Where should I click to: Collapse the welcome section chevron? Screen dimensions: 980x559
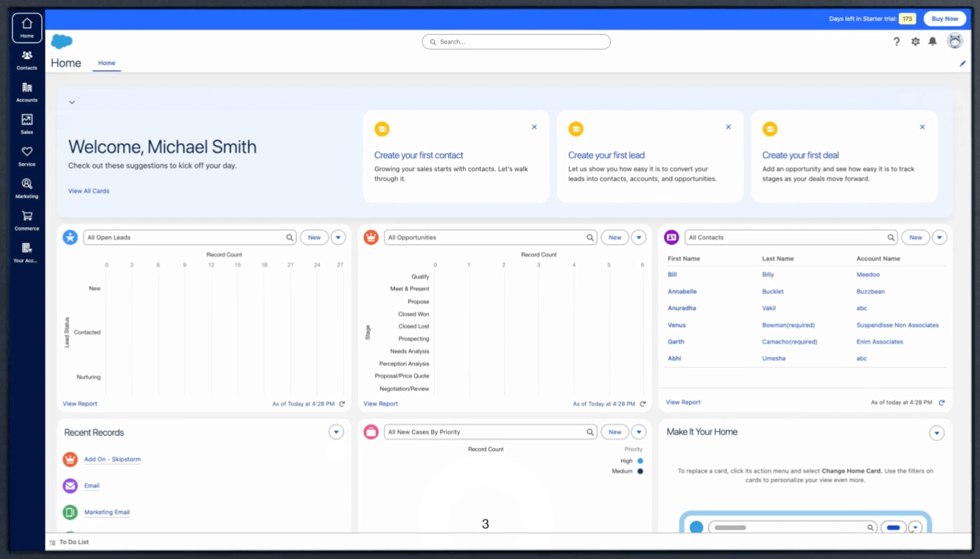coord(71,103)
